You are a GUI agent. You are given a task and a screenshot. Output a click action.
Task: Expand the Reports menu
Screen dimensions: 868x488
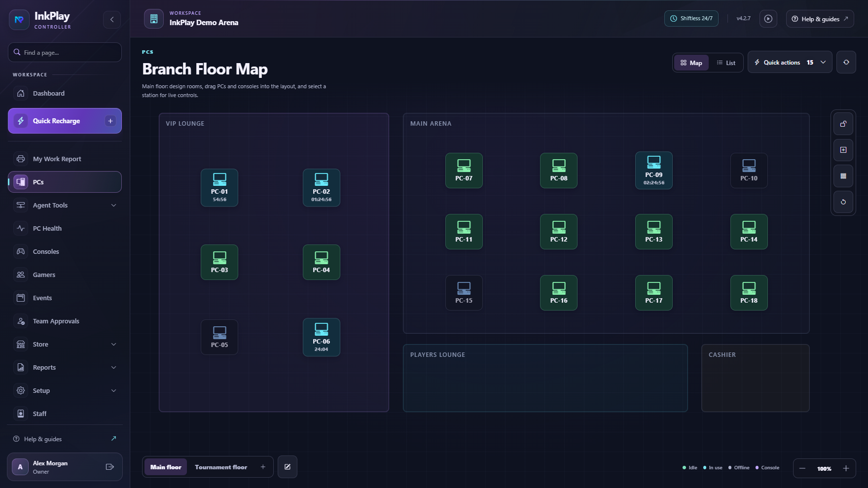(65, 367)
